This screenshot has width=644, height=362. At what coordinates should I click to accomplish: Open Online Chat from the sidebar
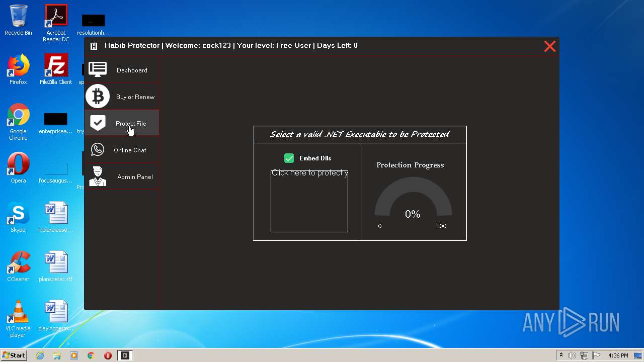122,150
